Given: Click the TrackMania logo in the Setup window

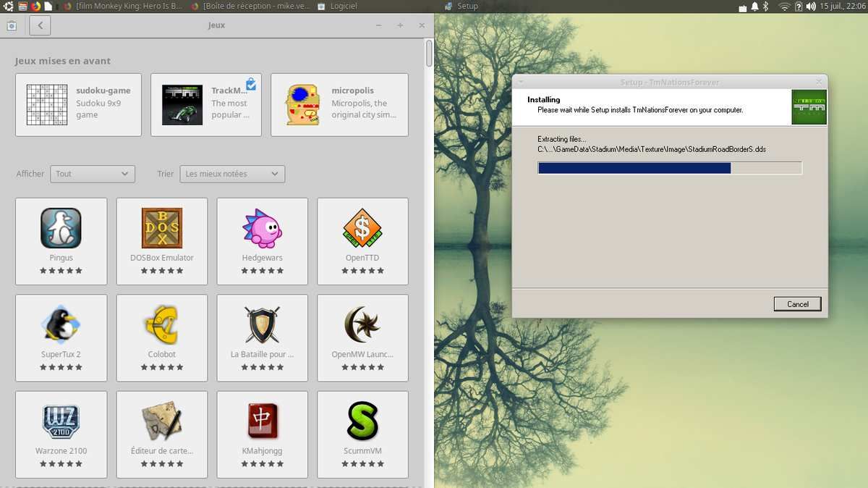Looking at the screenshot, I should [809, 106].
